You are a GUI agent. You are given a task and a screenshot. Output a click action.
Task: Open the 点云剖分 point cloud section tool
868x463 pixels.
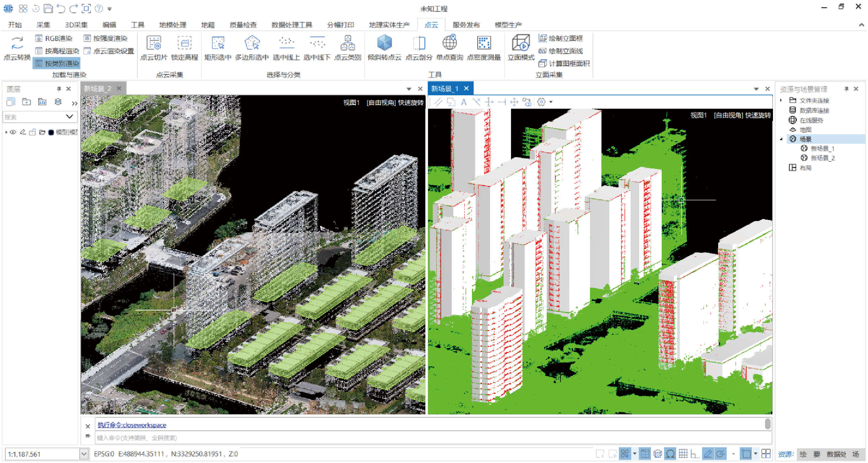coord(419,43)
